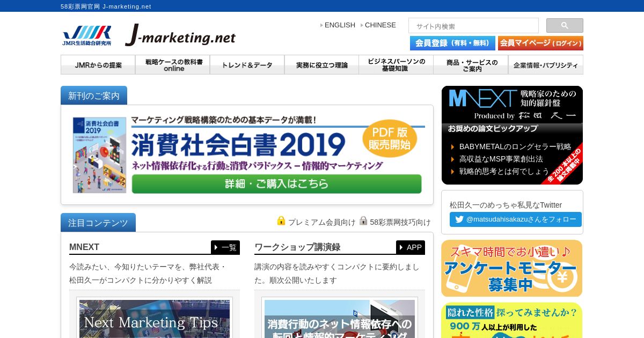This screenshot has width=644, height=338.
Task: Click the arrow icon next to ENGLISH
Action: tap(321, 25)
